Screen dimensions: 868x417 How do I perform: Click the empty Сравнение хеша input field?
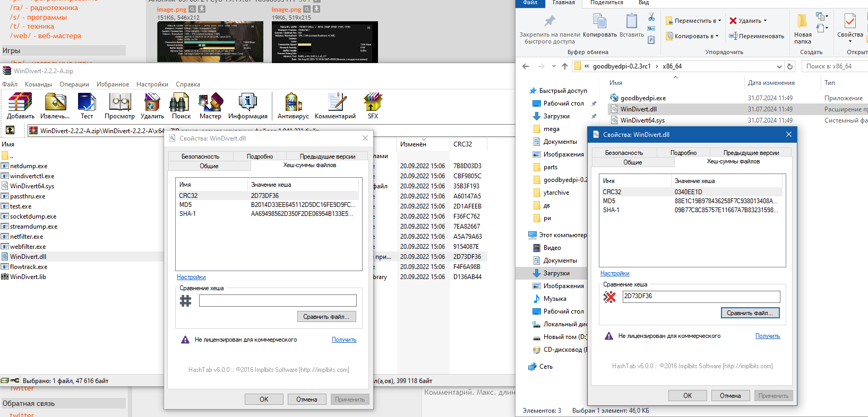point(278,301)
